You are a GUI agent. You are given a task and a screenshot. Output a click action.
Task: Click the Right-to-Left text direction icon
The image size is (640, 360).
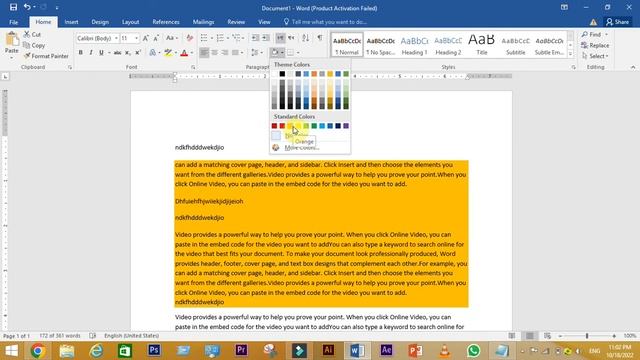291,38
